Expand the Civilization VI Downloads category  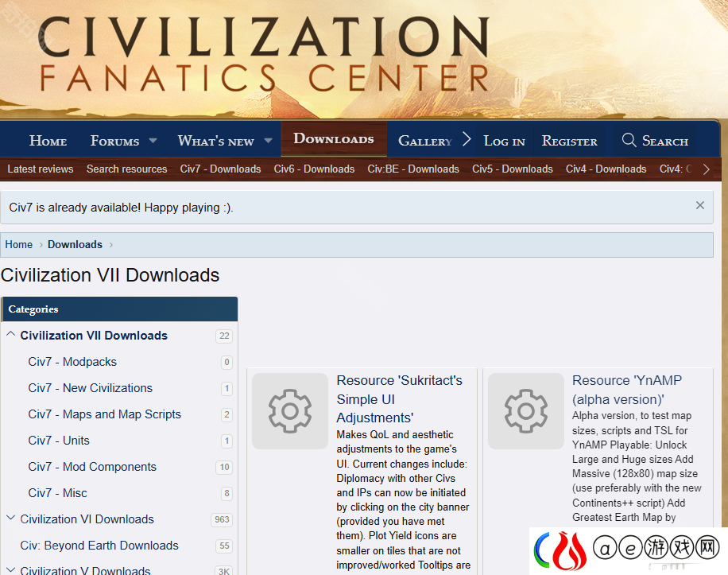coord(10,518)
